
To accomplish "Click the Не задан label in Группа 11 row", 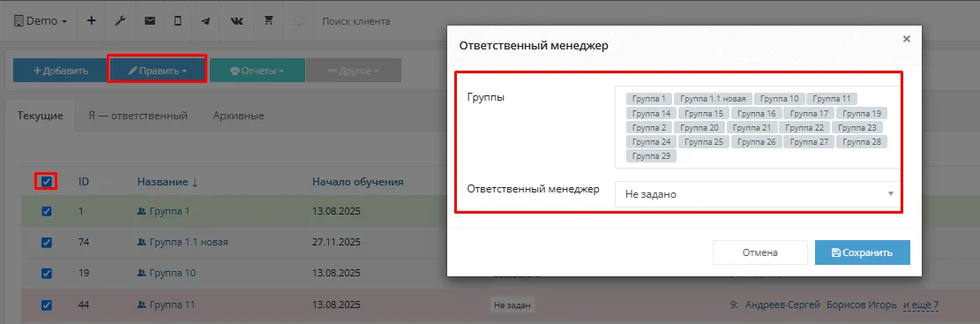I will pos(512,305).
